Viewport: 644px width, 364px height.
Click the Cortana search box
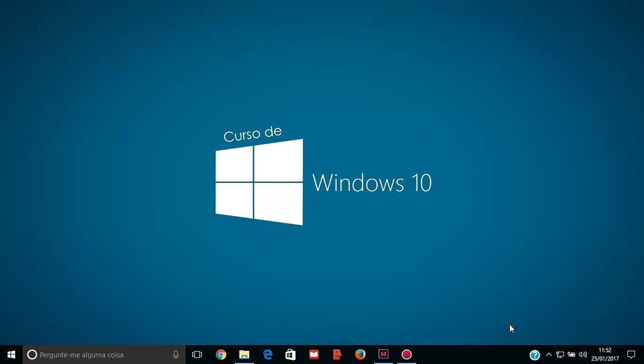pyautogui.click(x=104, y=354)
